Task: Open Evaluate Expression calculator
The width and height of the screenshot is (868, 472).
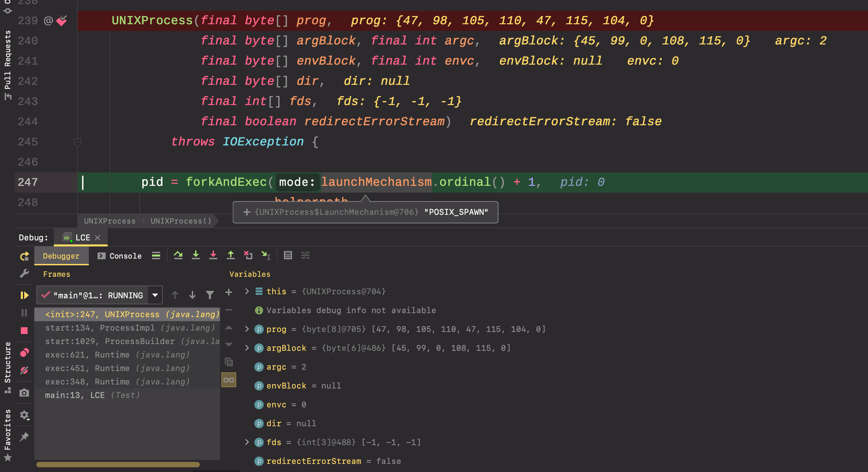Action: click(288, 256)
